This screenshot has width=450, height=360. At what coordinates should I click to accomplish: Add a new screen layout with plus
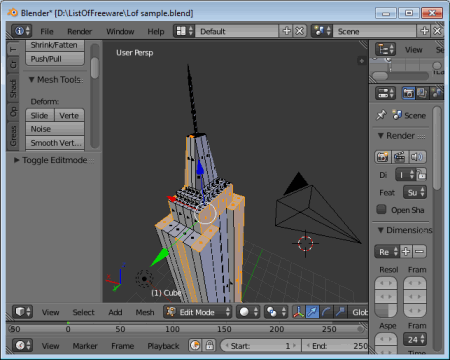click(x=286, y=31)
